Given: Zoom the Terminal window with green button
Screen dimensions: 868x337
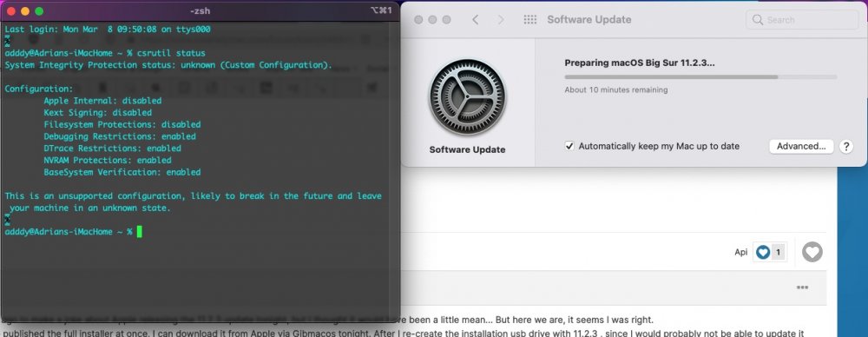Looking at the screenshot, I should (x=39, y=11).
